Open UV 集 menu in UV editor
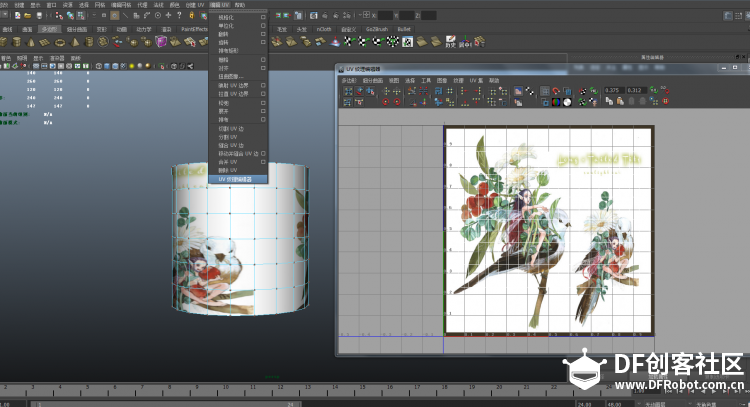Screen dimensions: 750x407 pyautogui.click(x=476, y=80)
